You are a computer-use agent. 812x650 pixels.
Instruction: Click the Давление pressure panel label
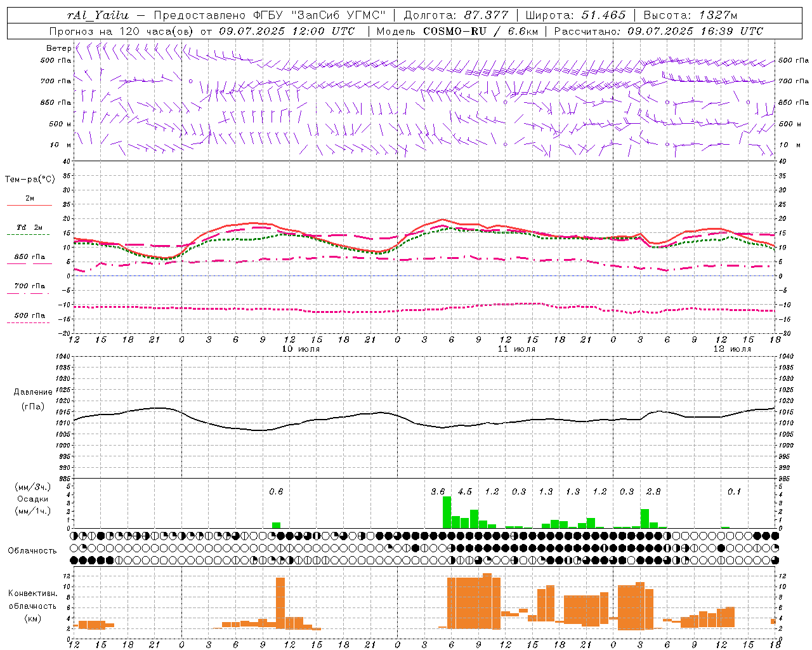pos(33,392)
